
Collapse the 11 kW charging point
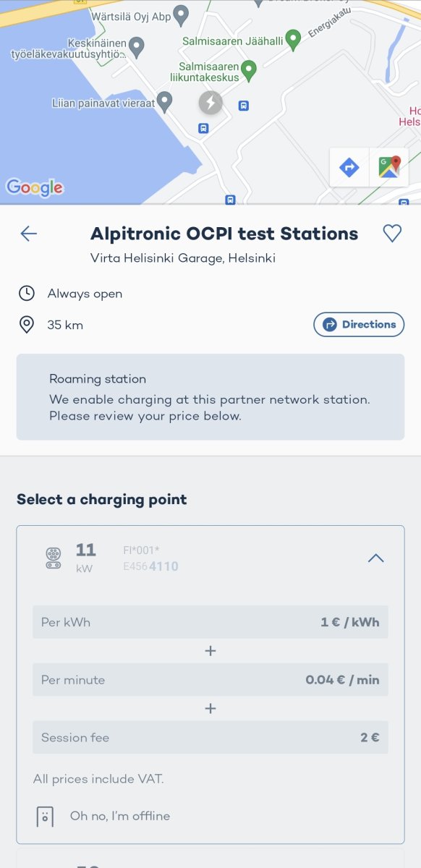point(375,558)
